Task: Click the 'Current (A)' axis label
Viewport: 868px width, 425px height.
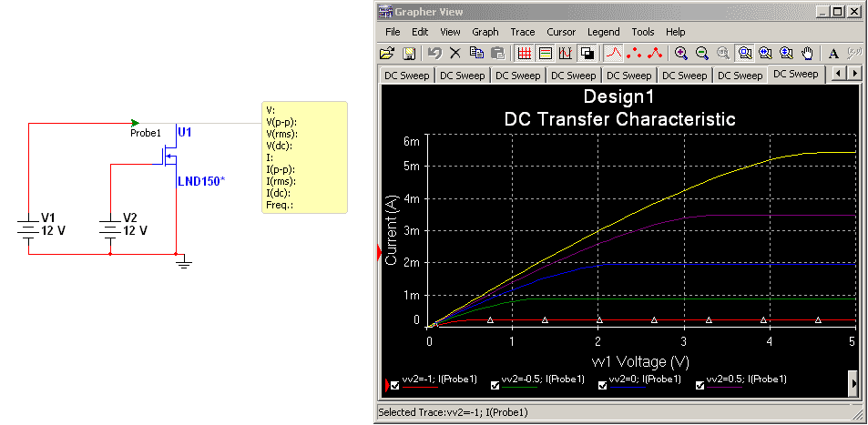Action: [391, 231]
